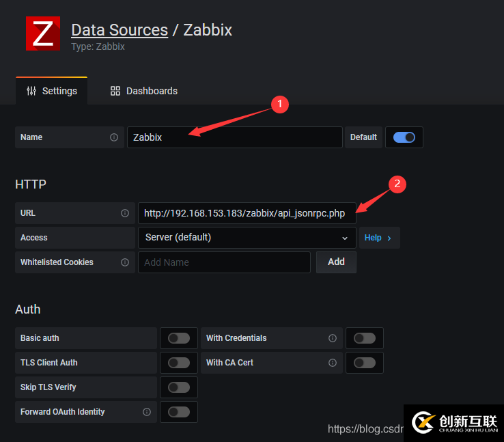This screenshot has width=504, height=442.
Task: Click the grid icon on the Dashboards tab
Action: pyautogui.click(x=115, y=91)
